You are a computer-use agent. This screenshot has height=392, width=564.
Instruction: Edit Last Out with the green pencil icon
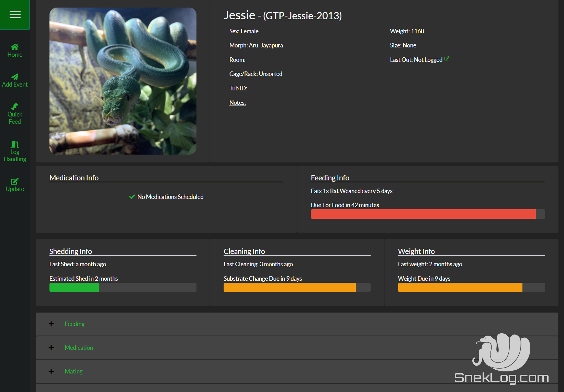447,59
